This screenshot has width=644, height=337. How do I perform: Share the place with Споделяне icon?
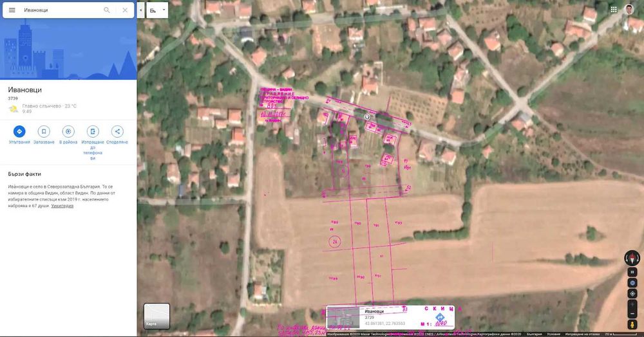pyautogui.click(x=117, y=131)
